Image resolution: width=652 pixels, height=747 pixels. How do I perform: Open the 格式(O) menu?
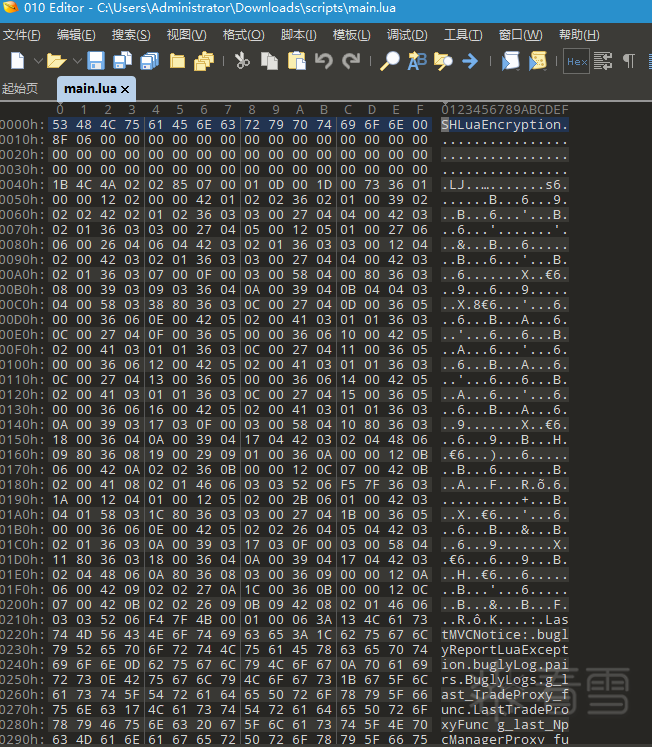tap(243, 35)
